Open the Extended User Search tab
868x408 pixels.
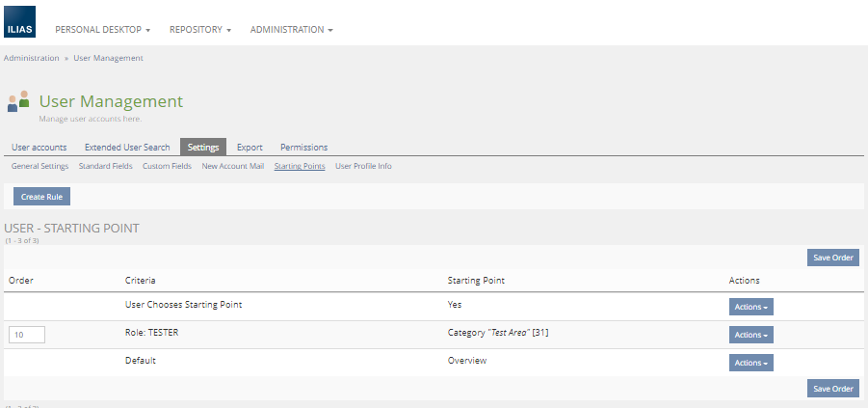pyautogui.click(x=127, y=148)
